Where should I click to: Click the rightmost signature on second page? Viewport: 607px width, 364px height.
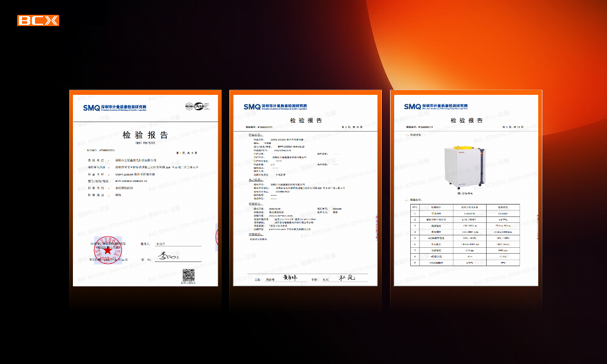[346, 277]
